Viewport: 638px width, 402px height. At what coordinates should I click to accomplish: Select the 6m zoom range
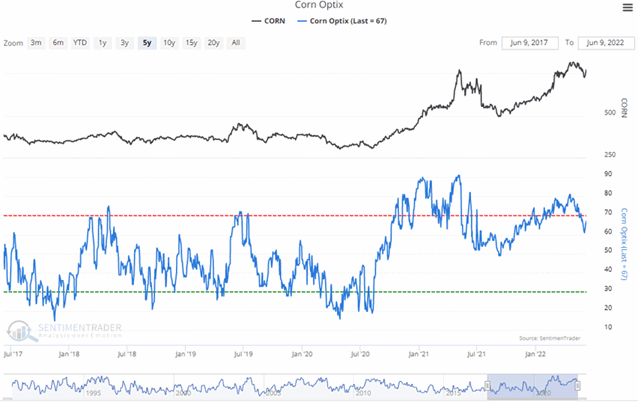58,43
